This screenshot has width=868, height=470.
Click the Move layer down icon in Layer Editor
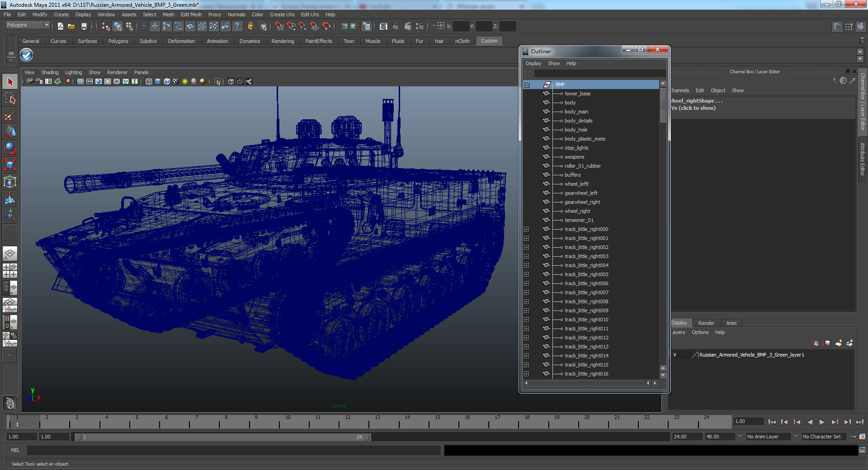(x=827, y=343)
